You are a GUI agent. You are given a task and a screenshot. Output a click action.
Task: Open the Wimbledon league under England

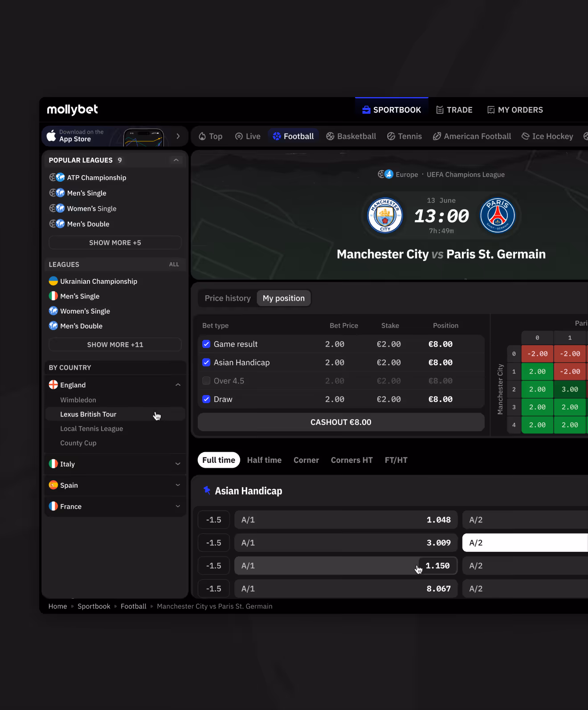coord(78,400)
